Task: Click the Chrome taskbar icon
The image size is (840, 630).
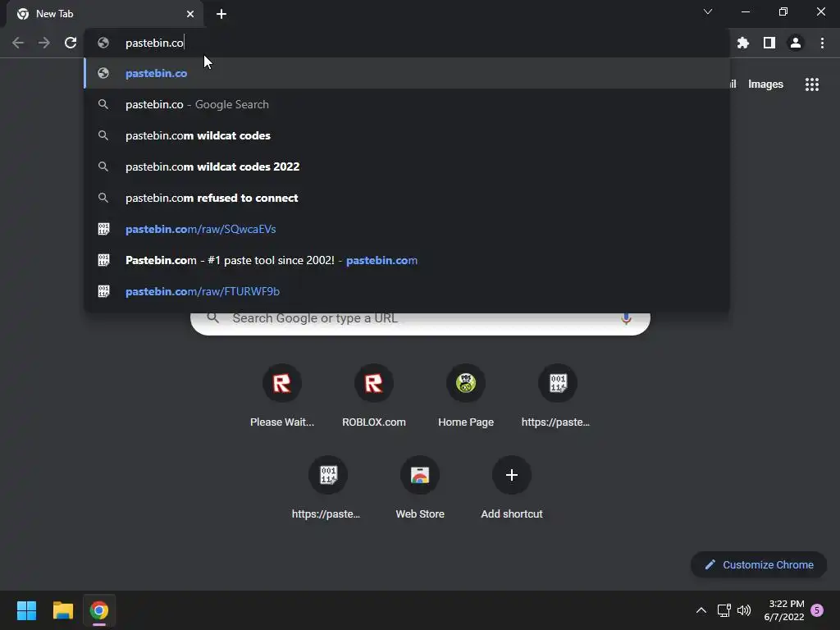Action: click(x=99, y=610)
